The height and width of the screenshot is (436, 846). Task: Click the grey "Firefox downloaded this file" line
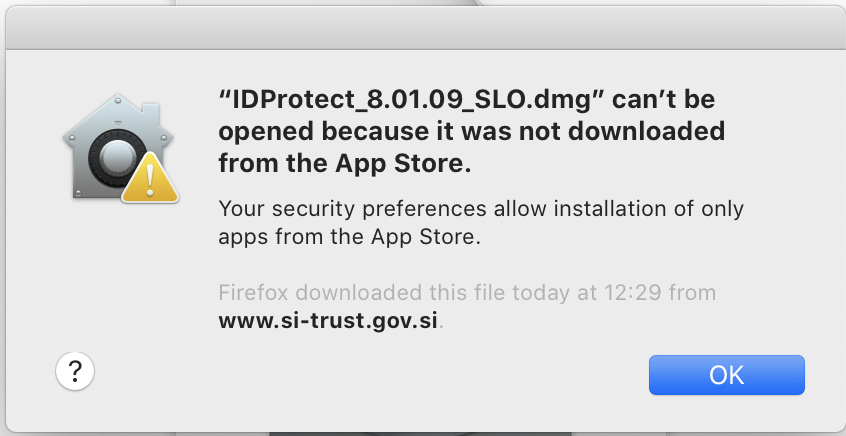tap(467, 292)
